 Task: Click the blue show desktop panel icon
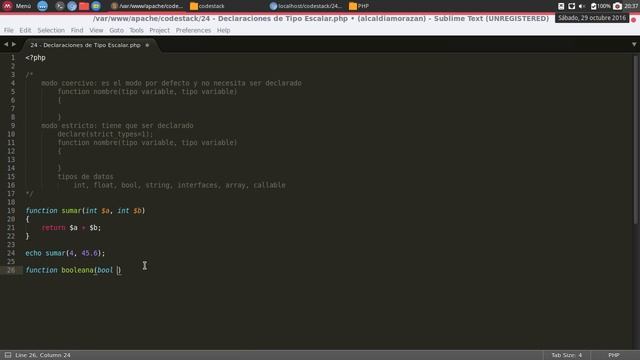pos(42,6)
